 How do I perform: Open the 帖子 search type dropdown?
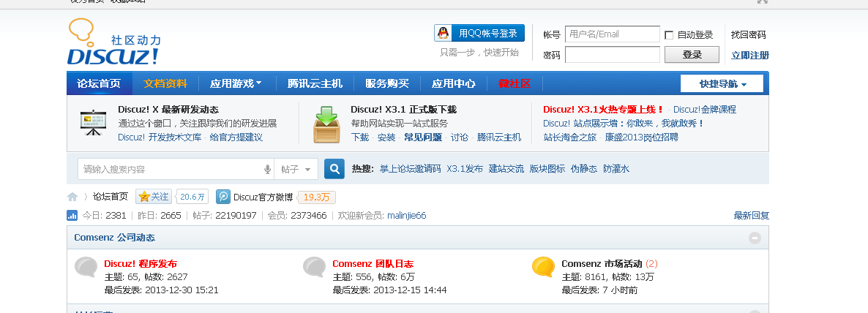click(x=296, y=169)
